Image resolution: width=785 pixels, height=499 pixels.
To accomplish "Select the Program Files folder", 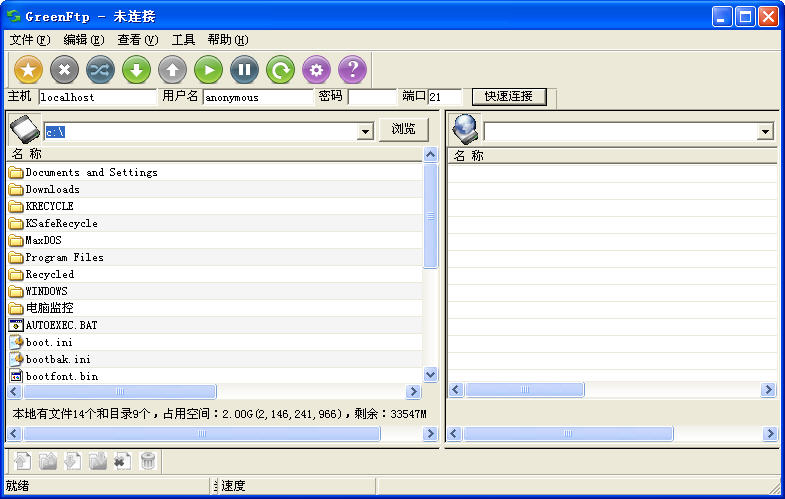I will (64, 257).
